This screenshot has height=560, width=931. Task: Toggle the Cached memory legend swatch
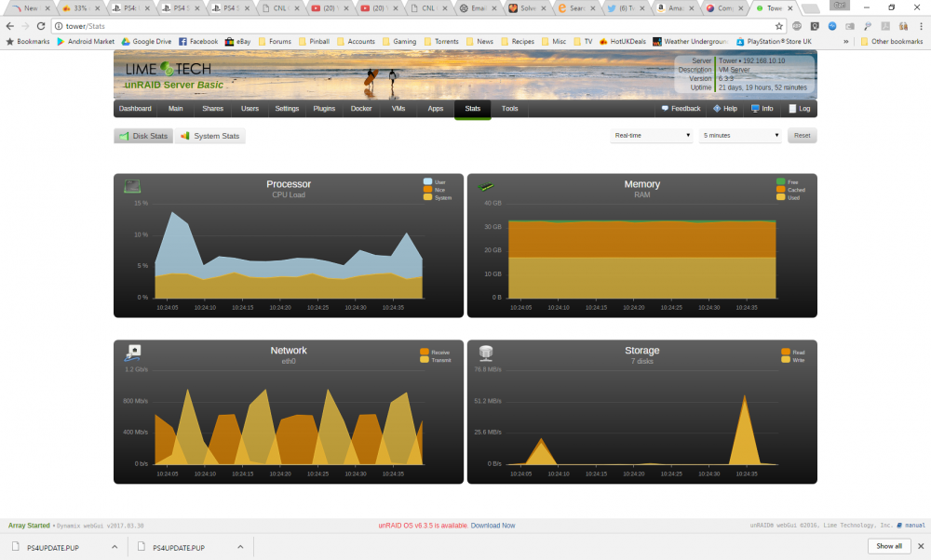pos(781,189)
